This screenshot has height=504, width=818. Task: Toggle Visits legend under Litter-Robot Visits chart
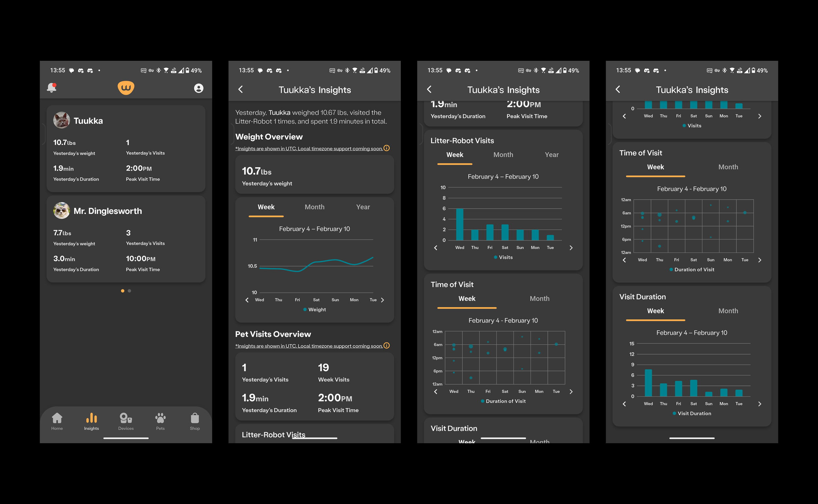pyautogui.click(x=503, y=257)
